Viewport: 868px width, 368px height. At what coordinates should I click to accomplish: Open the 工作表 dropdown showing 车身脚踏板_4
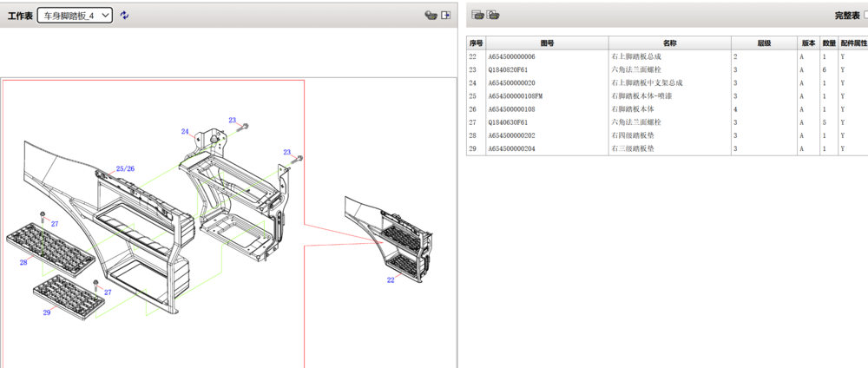point(76,16)
